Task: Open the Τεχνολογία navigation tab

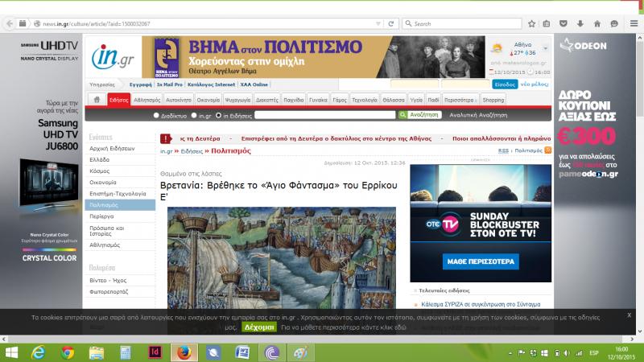Action: coord(365,100)
